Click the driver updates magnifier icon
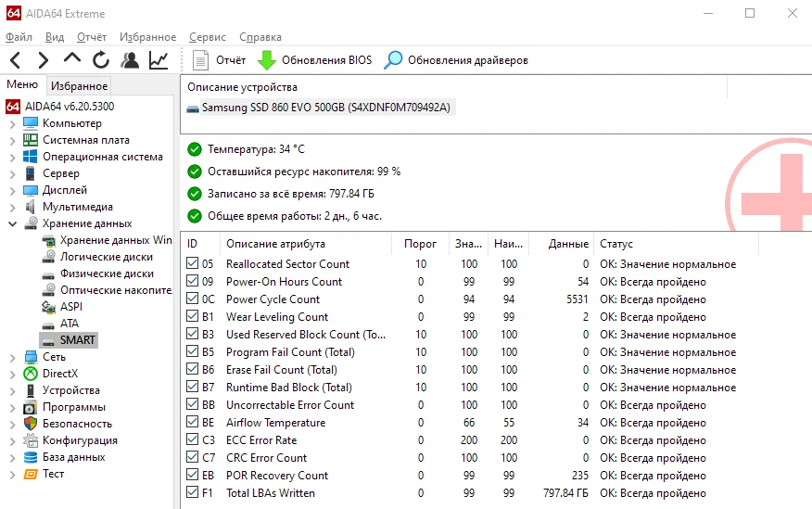This screenshot has height=509, width=812. (x=393, y=60)
